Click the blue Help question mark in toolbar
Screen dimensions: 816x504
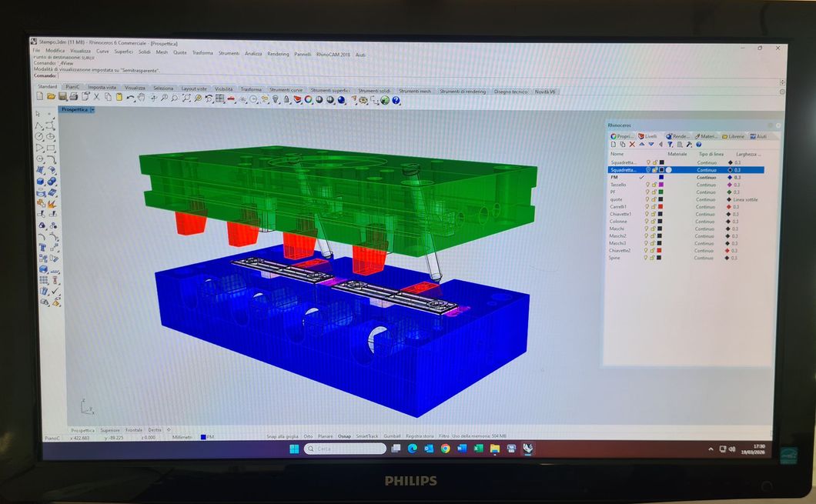396,100
